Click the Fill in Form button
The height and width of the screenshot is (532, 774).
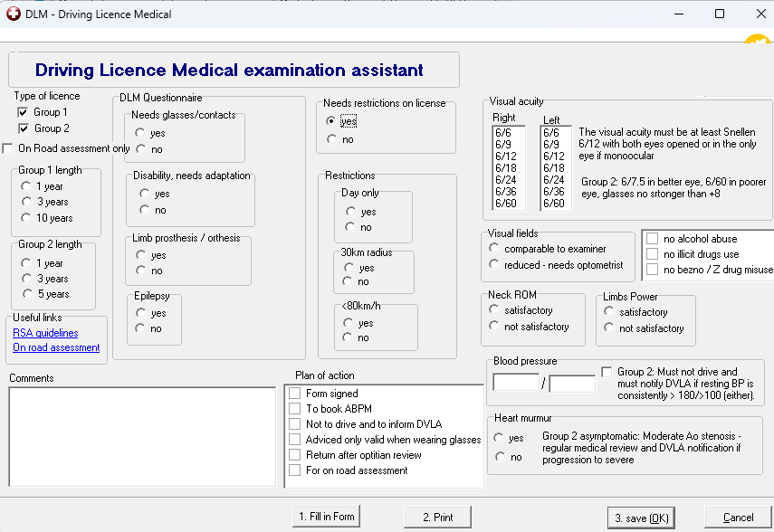tap(327, 517)
